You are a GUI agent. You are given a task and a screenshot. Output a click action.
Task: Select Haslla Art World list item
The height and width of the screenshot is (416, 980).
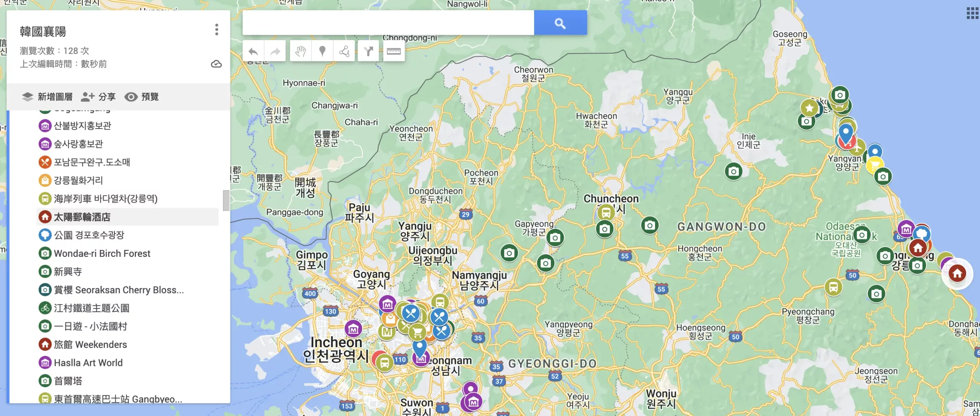[x=88, y=363]
